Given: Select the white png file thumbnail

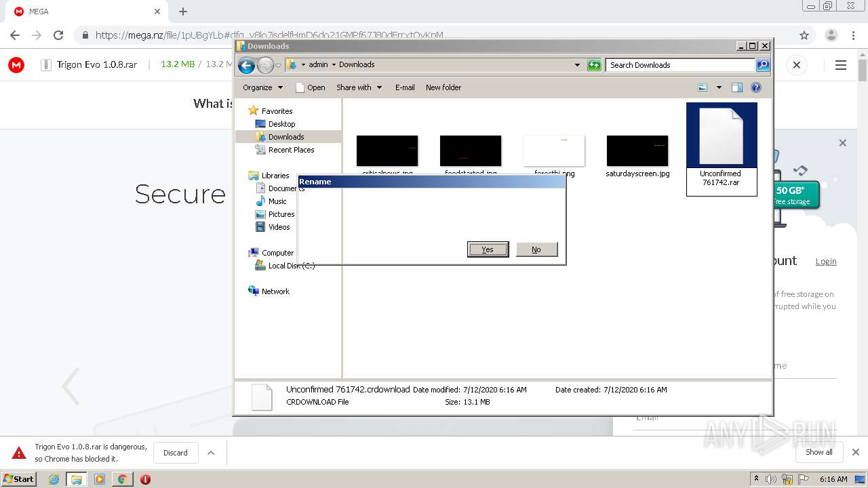Looking at the screenshot, I should (x=554, y=152).
